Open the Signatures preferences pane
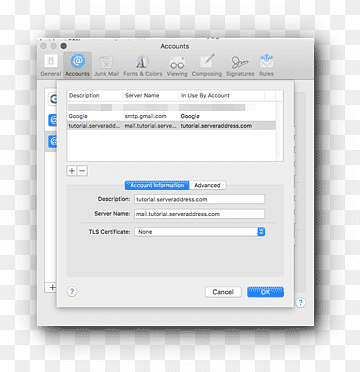This screenshot has height=372, width=360. (240, 66)
